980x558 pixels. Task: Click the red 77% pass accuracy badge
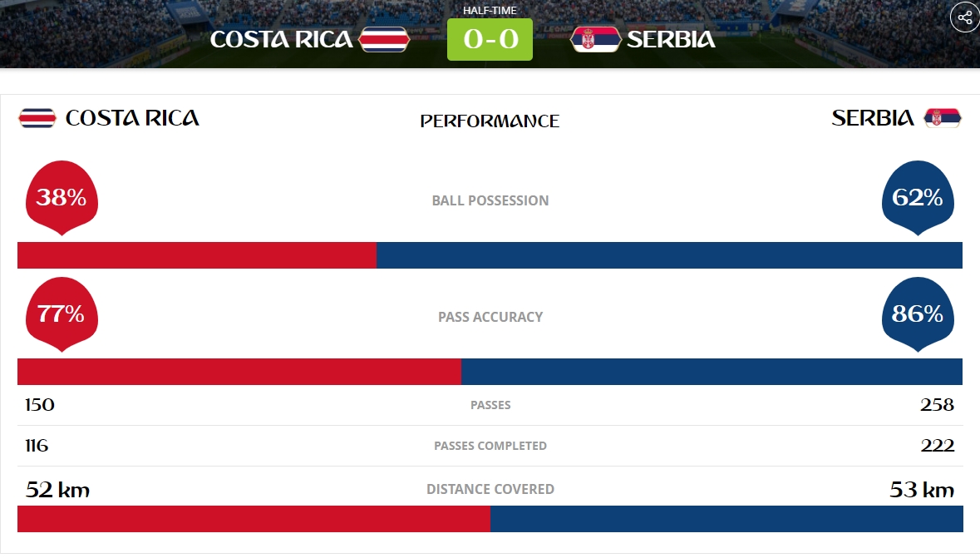62,314
